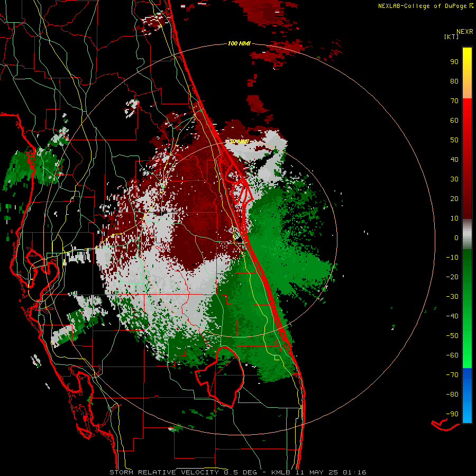Click the Lake Okeechobee outline on the map
Viewport: 476px width, 476px height.
click(x=219, y=377)
